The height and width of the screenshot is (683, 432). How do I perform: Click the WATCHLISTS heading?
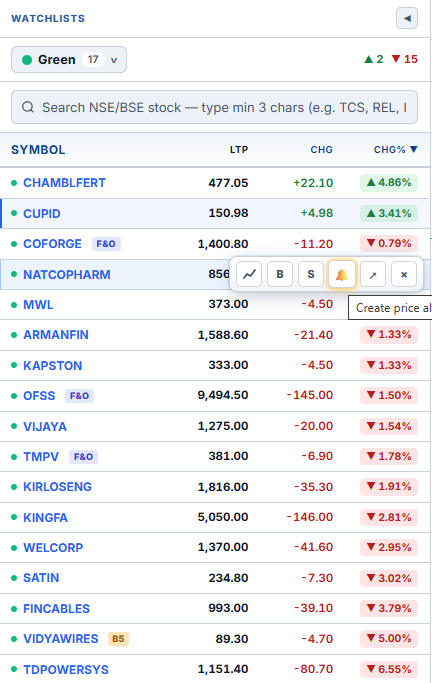(x=48, y=18)
